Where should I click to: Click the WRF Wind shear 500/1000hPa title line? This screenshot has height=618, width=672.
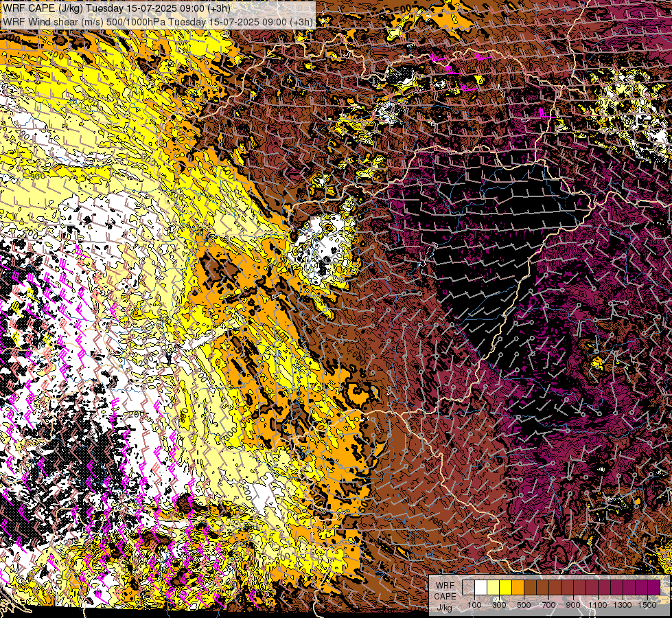[x=158, y=21]
